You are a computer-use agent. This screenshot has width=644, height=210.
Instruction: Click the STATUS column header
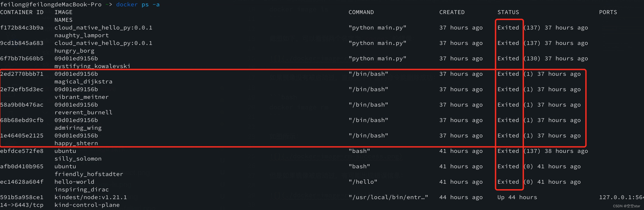[x=508, y=12]
